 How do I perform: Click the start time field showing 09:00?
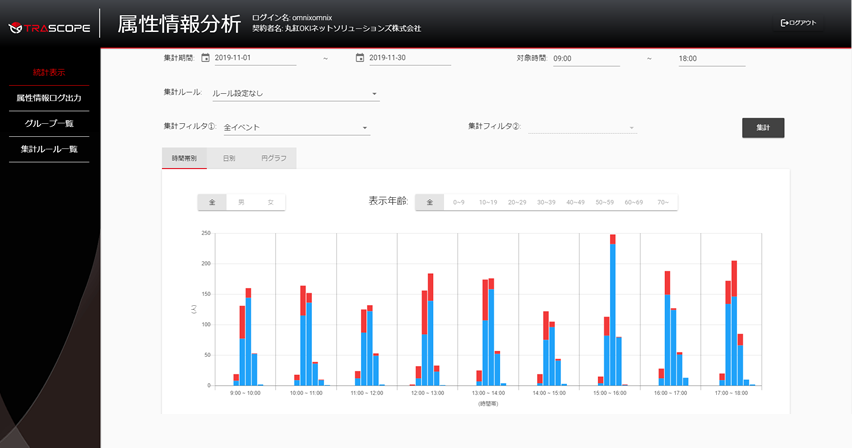coord(585,59)
